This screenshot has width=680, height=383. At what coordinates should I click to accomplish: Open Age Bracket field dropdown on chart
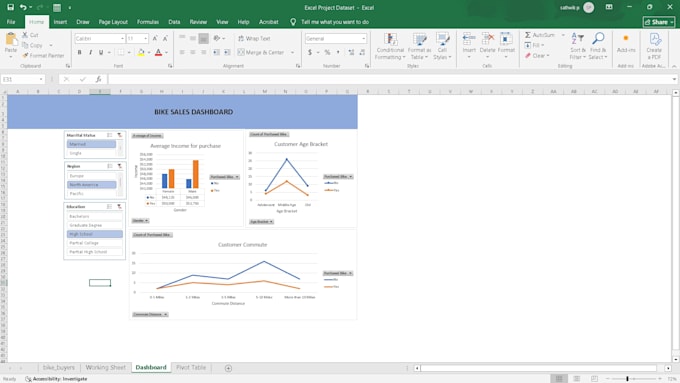(x=261, y=222)
